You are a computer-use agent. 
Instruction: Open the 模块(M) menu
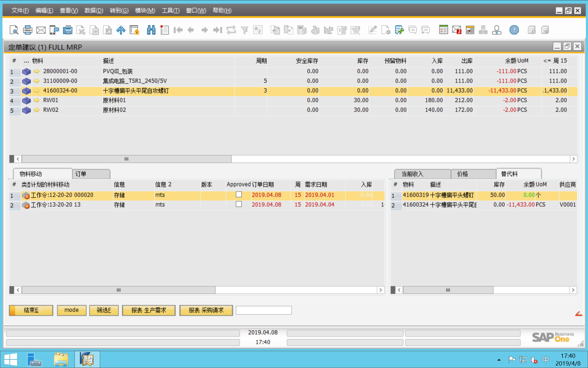click(145, 10)
